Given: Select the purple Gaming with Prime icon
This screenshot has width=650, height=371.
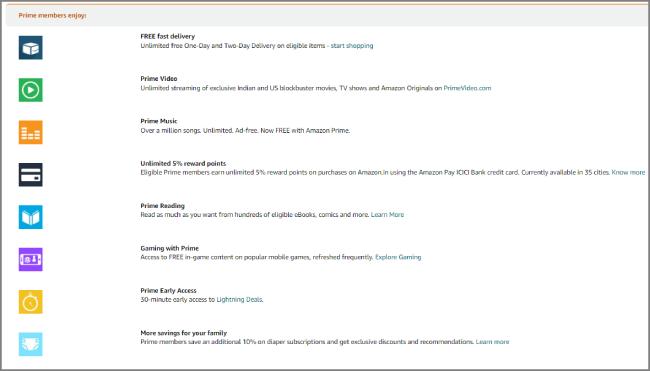Looking at the screenshot, I should point(31,259).
